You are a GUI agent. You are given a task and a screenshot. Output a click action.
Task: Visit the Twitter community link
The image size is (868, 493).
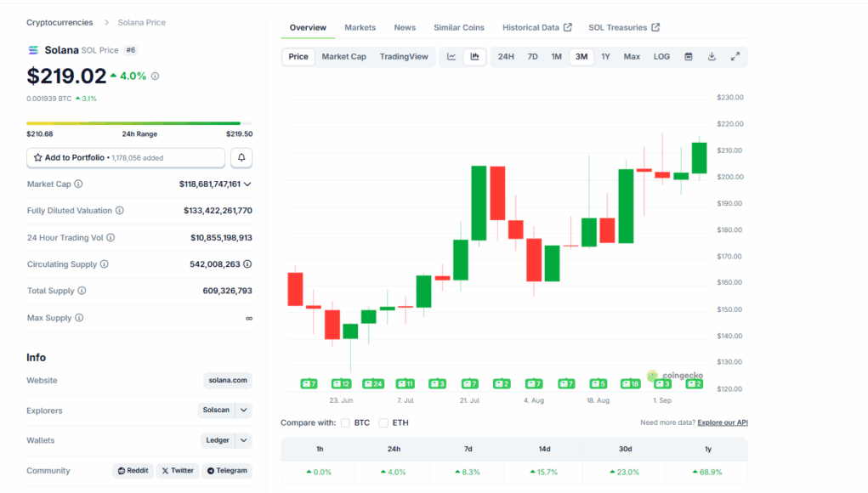(178, 471)
